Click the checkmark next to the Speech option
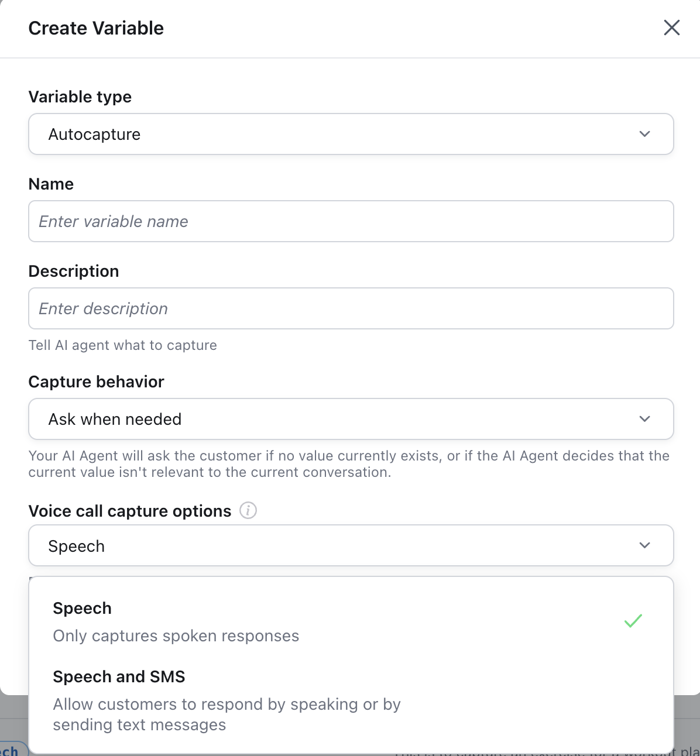The height and width of the screenshot is (756, 700). (x=632, y=621)
